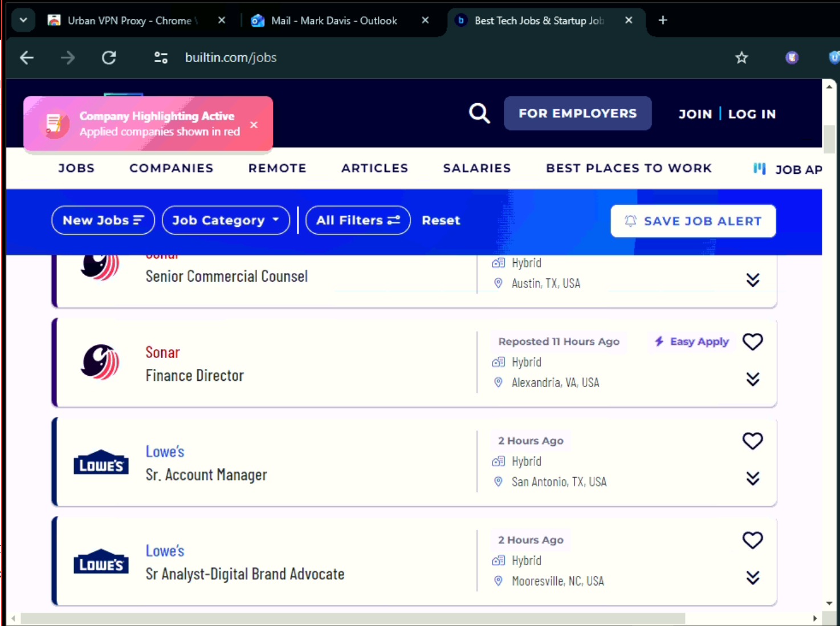Toggle heart on Sr Analyst-Digital Brand Advocate
The image size is (840, 626).
tap(752, 540)
